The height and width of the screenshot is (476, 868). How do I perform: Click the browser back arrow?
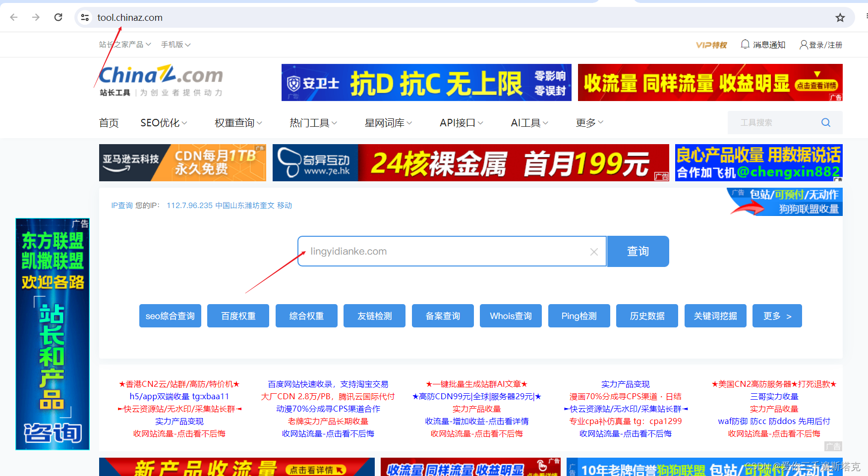tap(13, 17)
